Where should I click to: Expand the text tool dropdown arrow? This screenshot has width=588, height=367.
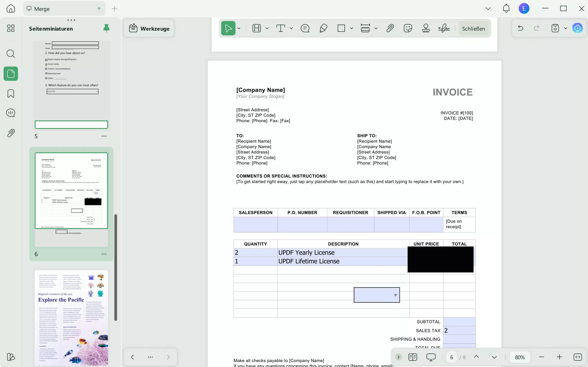(291, 28)
